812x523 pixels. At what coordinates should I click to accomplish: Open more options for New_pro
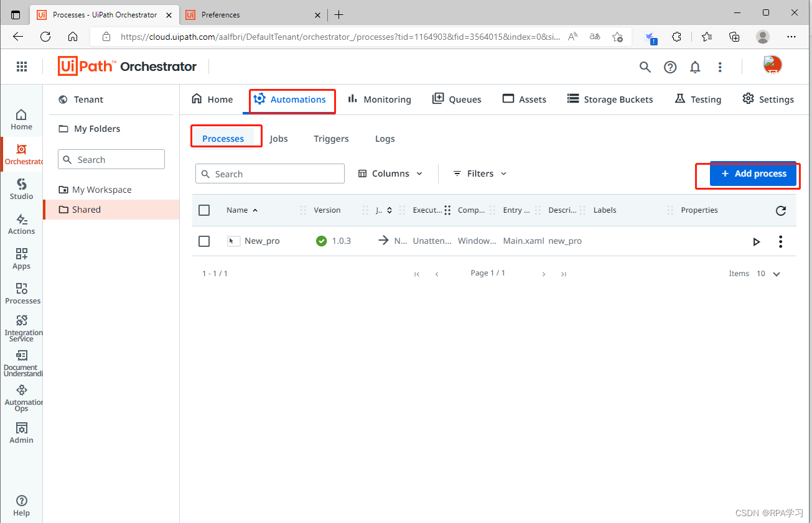click(780, 241)
